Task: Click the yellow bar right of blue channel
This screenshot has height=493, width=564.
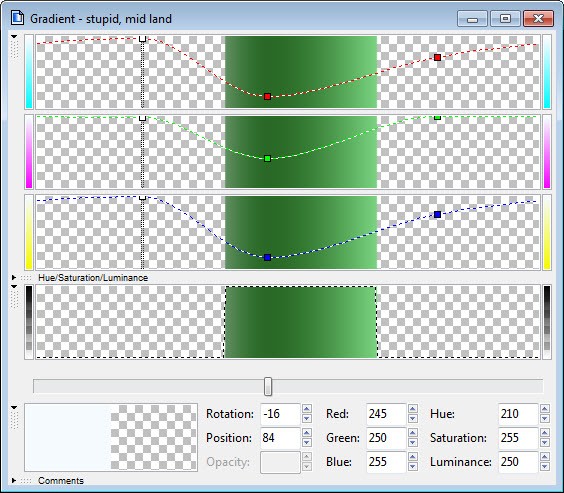Action: click(547, 232)
